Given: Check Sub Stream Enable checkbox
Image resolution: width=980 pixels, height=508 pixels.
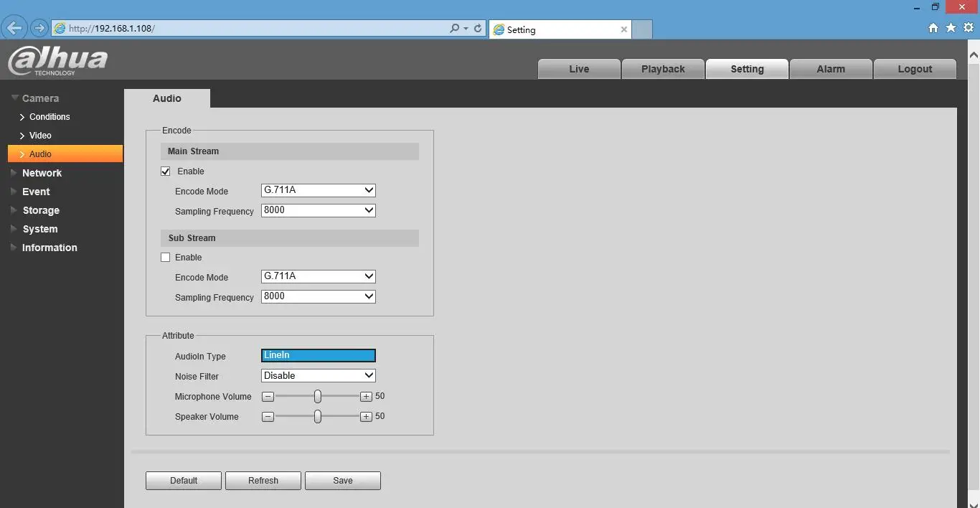Looking at the screenshot, I should pos(166,258).
